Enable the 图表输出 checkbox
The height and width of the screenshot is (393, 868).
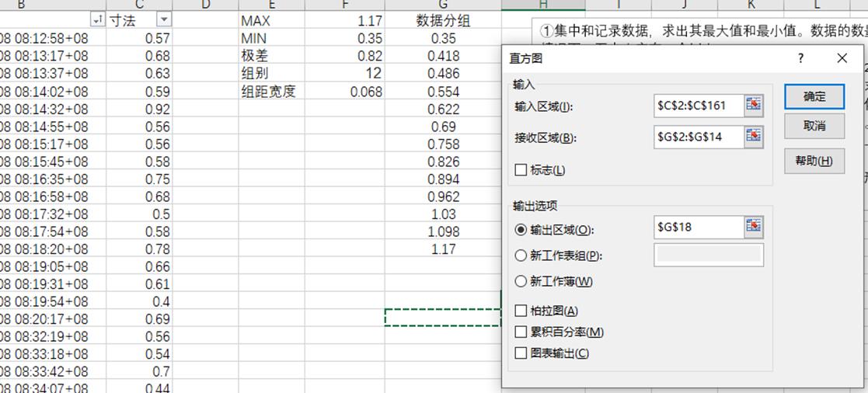521,353
